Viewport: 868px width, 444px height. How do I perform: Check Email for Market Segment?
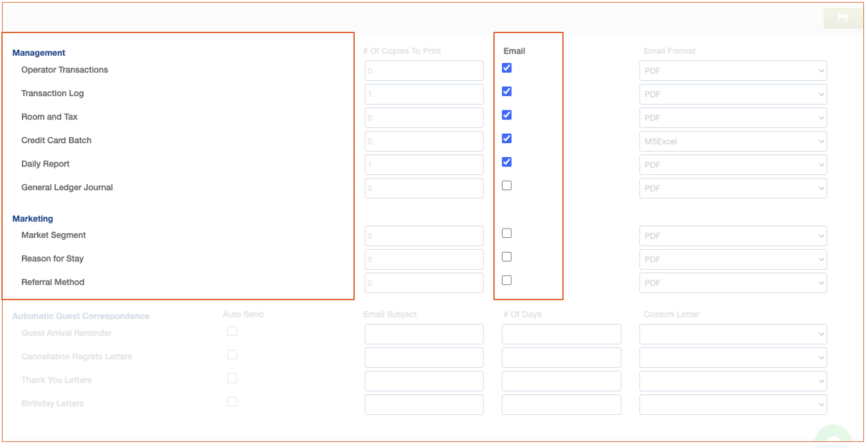click(x=507, y=233)
